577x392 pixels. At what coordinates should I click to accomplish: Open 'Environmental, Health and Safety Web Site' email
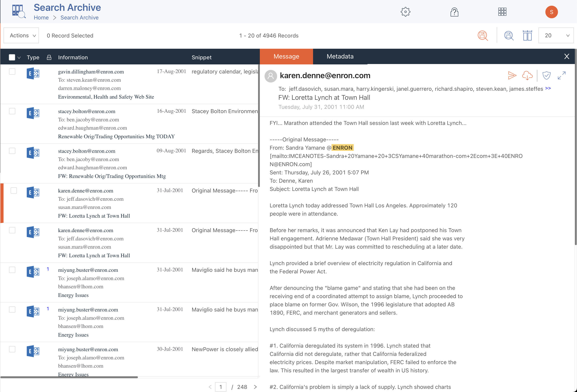106,97
